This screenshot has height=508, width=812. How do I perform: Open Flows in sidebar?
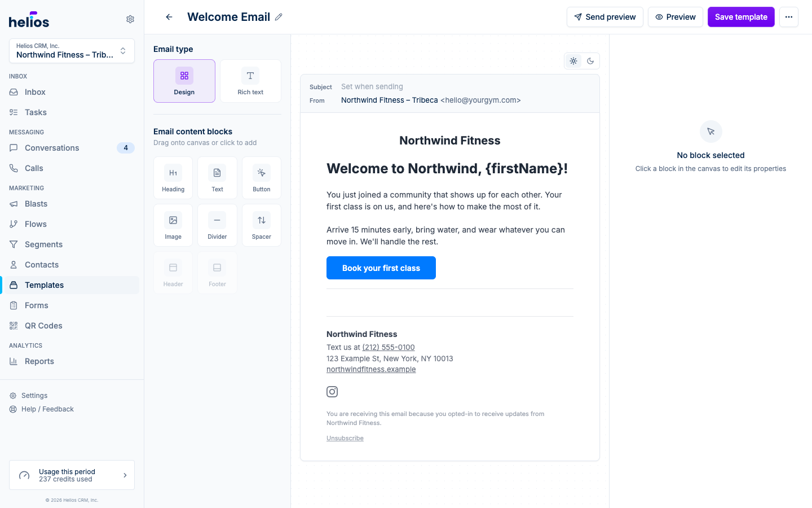pyautogui.click(x=70, y=224)
